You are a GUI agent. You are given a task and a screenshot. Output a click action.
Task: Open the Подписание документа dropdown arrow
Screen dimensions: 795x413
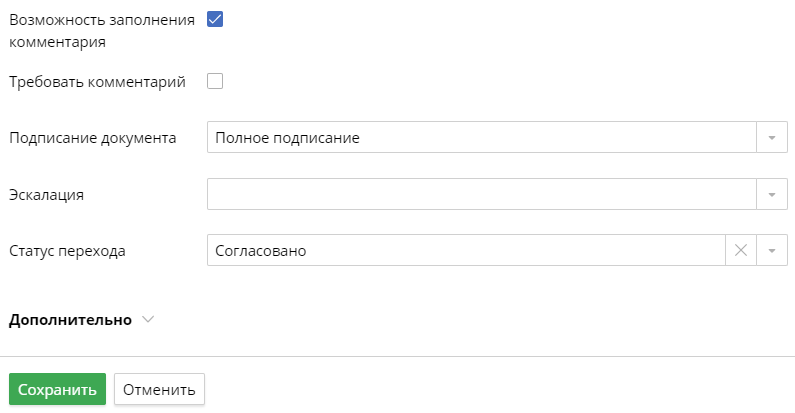(772, 138)
